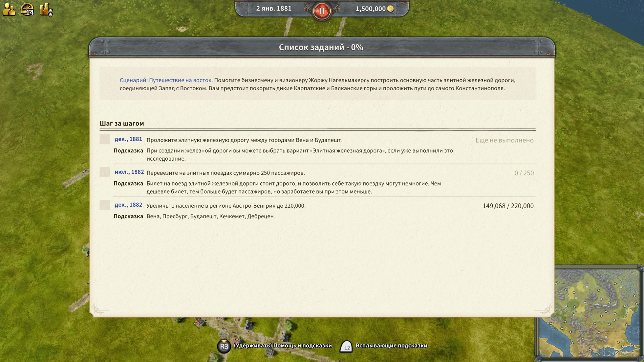This screenshot has height=362, width=644.
Task: Click the 'дек., 1882' deadline label
Action: 128,205
